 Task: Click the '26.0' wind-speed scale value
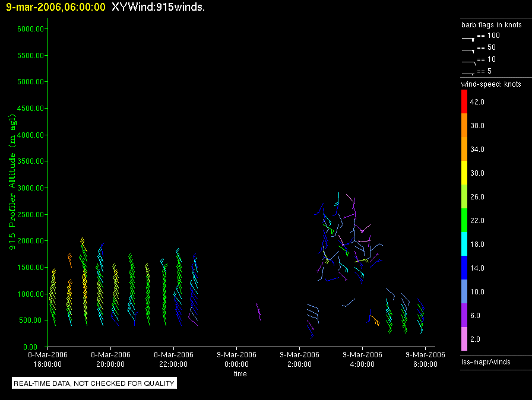tap(477, 196)
